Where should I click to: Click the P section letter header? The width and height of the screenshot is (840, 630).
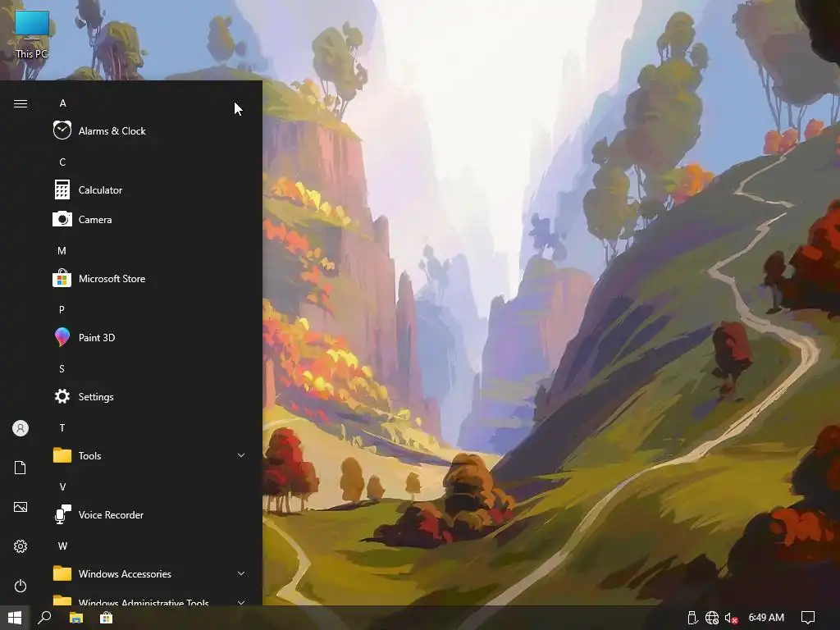coord(62,309)
